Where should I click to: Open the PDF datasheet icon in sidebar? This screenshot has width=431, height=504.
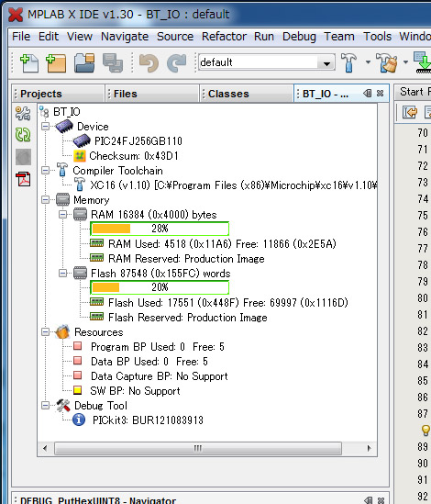pyautogui.click(x=23, y=179)
